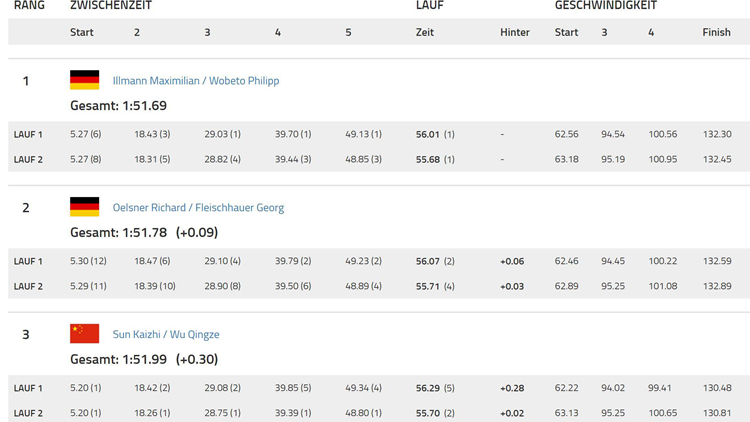The width and height of the screenshot is (750, 422).
Task: Open Illmann Maximilian / Wobeto Philipp team link
Action: [195, 81]
